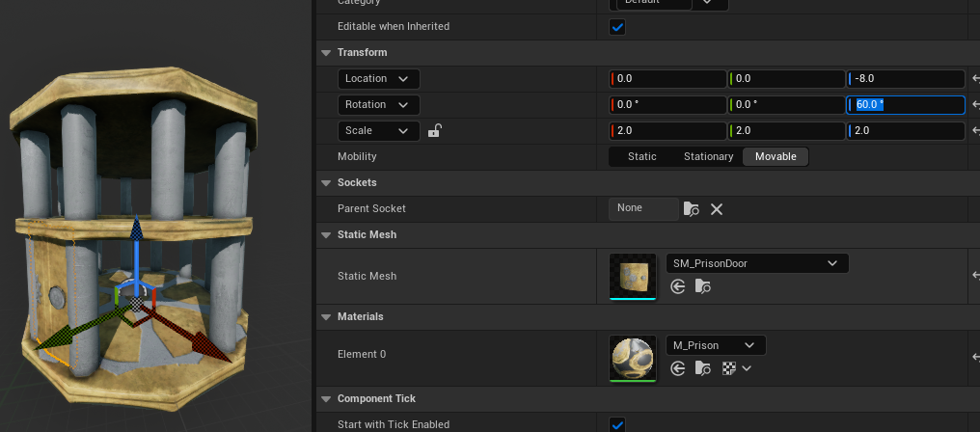980x432 pixels.
Task: Open the M_Prison material dropdown
Action: coord(716,345)
